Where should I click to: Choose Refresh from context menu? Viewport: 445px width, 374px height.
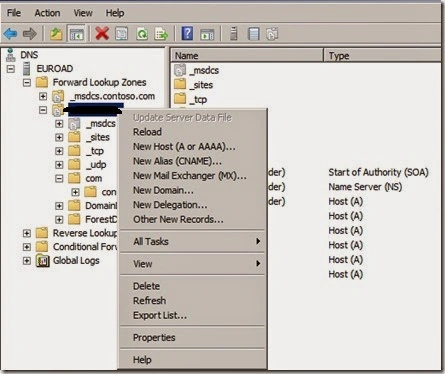[x=193, y=301]
